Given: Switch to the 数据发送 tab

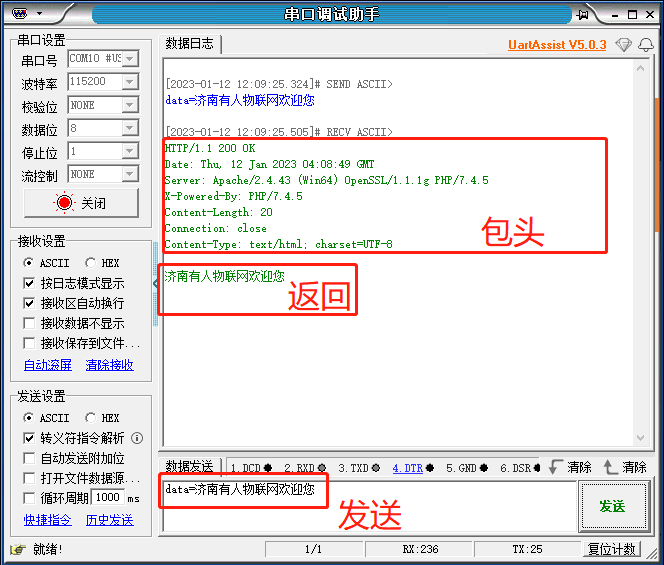Looking at the screenshot, I should point(189,467).
